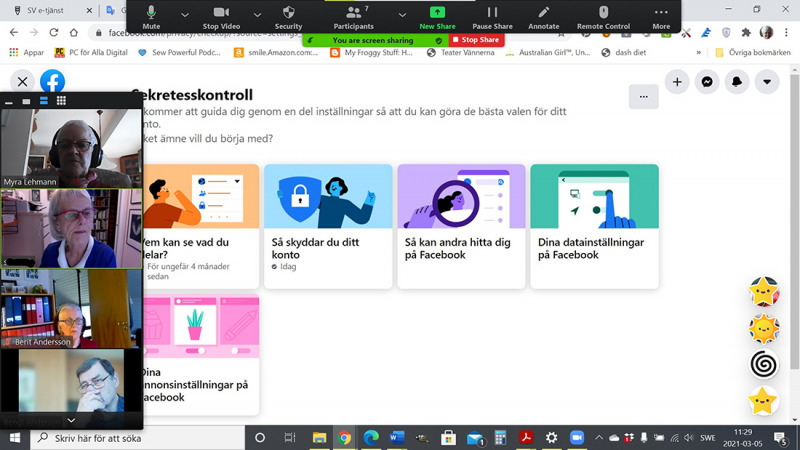Switch Zoom video panel to grid view
800x450 pixels.
(61, 101)
